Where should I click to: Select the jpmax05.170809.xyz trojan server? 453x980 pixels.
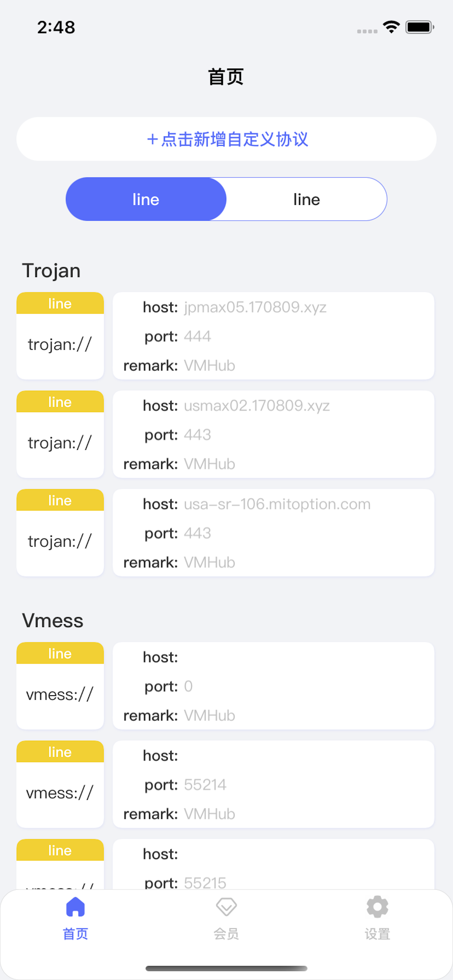[273, 336]
